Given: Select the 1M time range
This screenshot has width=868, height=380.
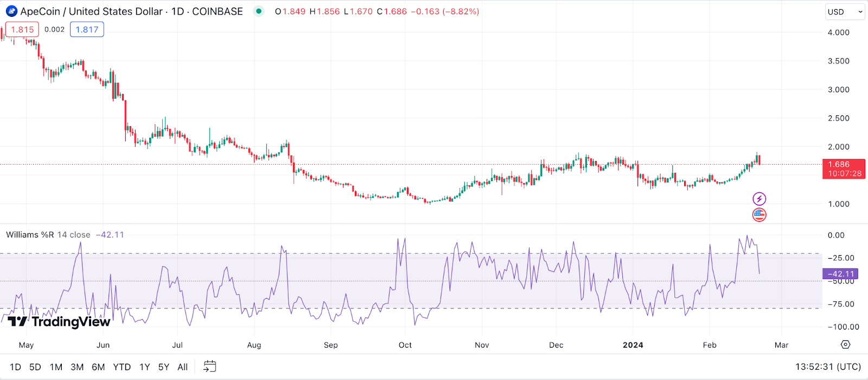Looking at the screenshot, I should point(56,367).
